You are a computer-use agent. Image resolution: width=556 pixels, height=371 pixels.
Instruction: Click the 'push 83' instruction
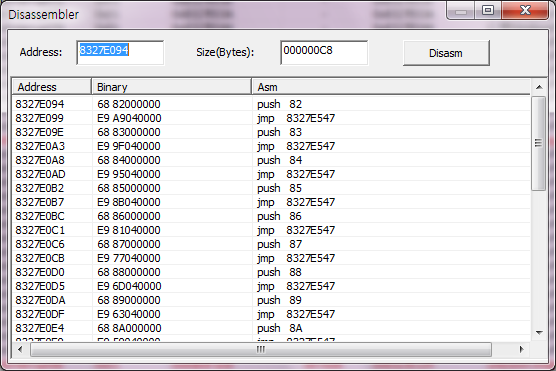(279, 132)
